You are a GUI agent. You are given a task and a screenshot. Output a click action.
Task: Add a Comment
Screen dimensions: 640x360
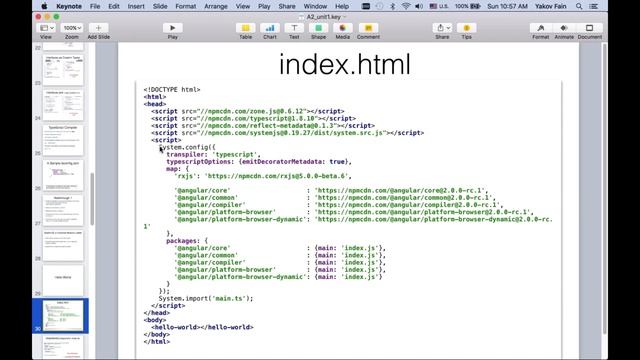tap(368, 28)
